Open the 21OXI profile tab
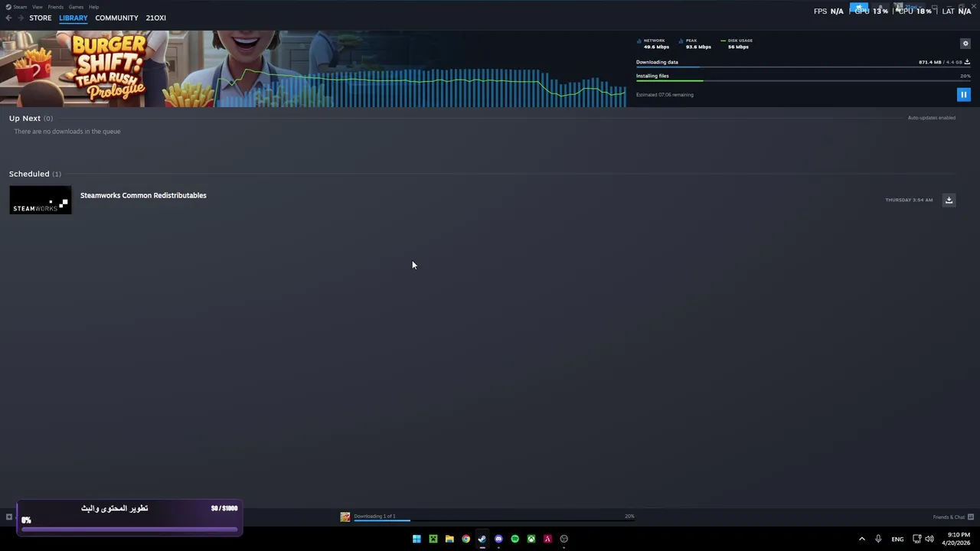Viewport: 980px width, 551px height. pos(156,18)
